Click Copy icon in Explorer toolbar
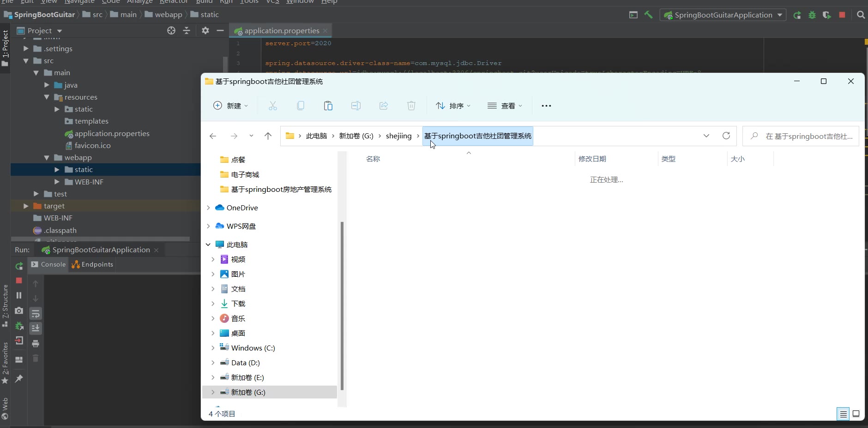The height and width of the screenshot is (428, 868). tap(301, 106)
